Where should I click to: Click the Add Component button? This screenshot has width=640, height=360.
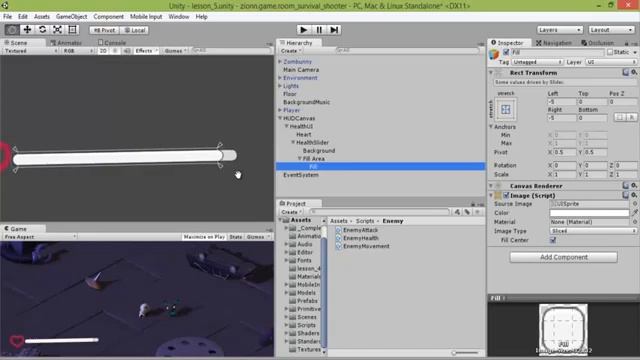(x=564, y=257)
